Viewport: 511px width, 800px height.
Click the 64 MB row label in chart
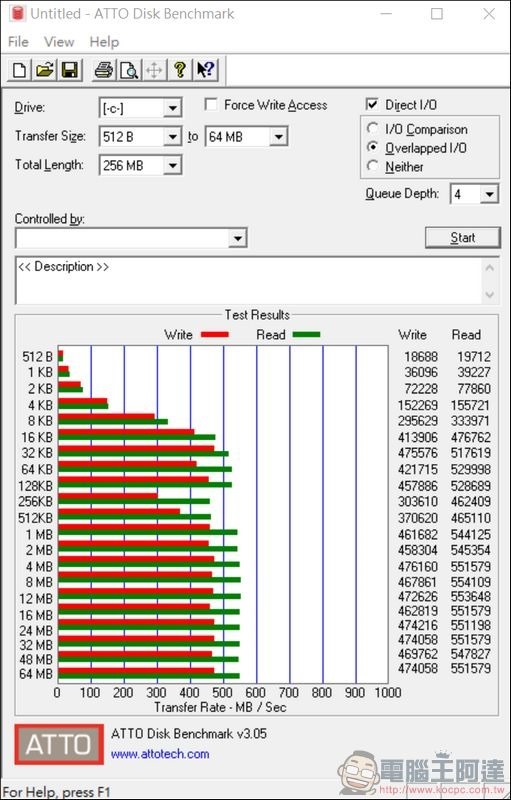click(x=36, y=674)
